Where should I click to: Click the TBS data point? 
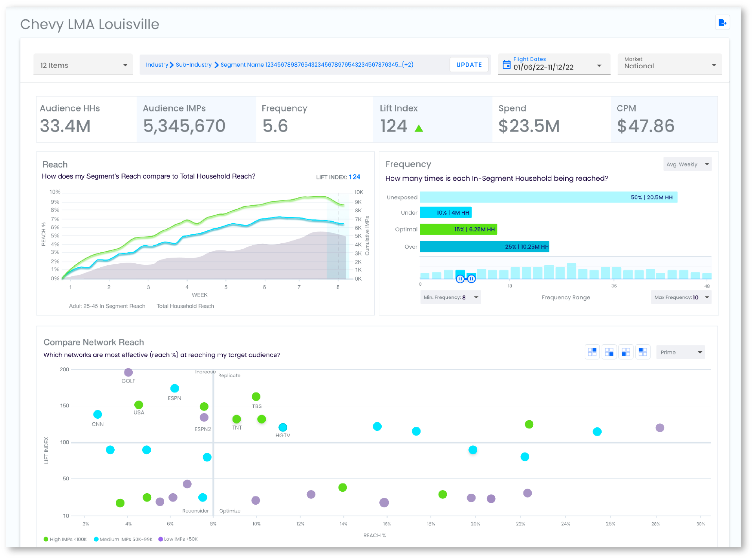pos(256,396)
